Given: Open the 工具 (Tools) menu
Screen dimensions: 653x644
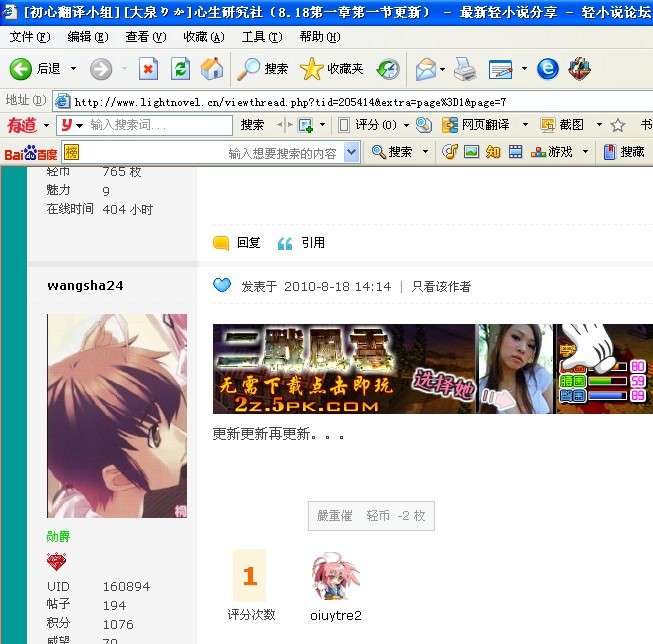Looking at the screenshot, I should point(260,37).
